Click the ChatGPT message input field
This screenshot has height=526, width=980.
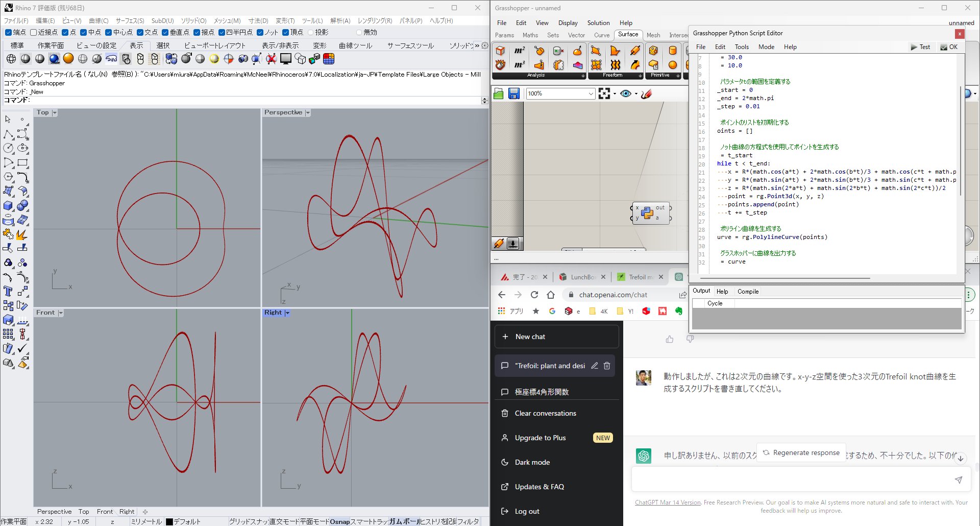click(794, 479)
